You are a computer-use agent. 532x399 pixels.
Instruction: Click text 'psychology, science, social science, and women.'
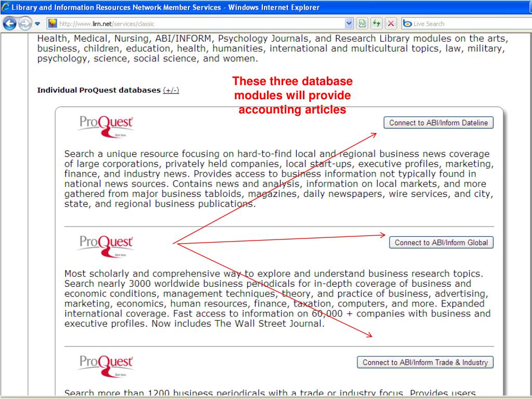148,59
